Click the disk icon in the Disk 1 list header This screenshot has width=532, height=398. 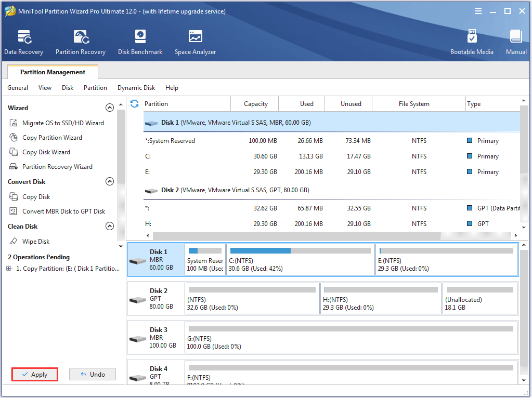click(x=151, y=123)
